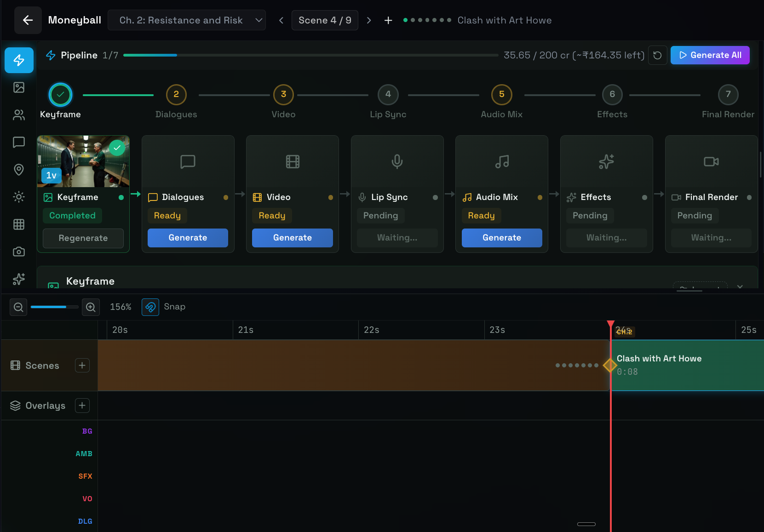Open the sparkles effects sidebar icon
The image size is (764, 532).
point(19,279)
